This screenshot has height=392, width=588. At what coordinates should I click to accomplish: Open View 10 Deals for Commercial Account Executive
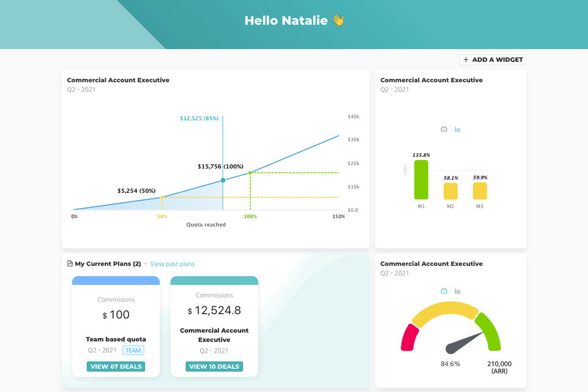tap(214, 366)
